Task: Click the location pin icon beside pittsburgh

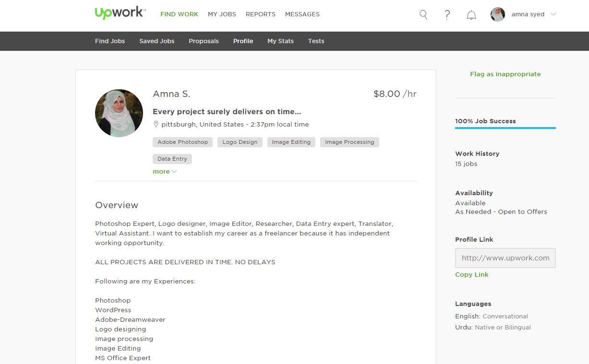Action: tap(156, 124)
